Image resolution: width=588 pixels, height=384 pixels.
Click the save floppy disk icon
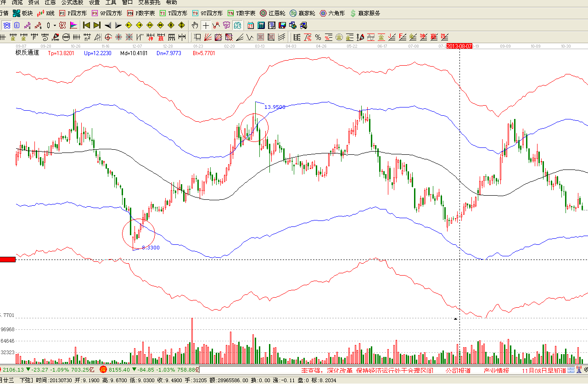point(282,25)
